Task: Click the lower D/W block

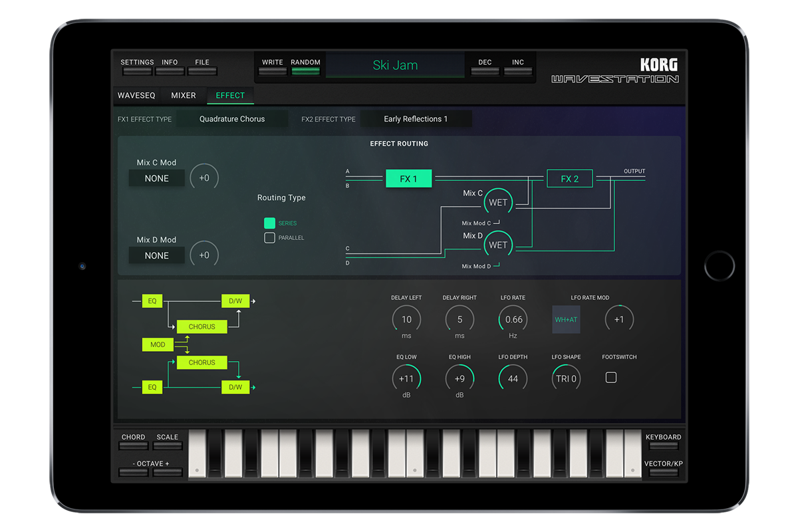Action: tap(235, 387)
